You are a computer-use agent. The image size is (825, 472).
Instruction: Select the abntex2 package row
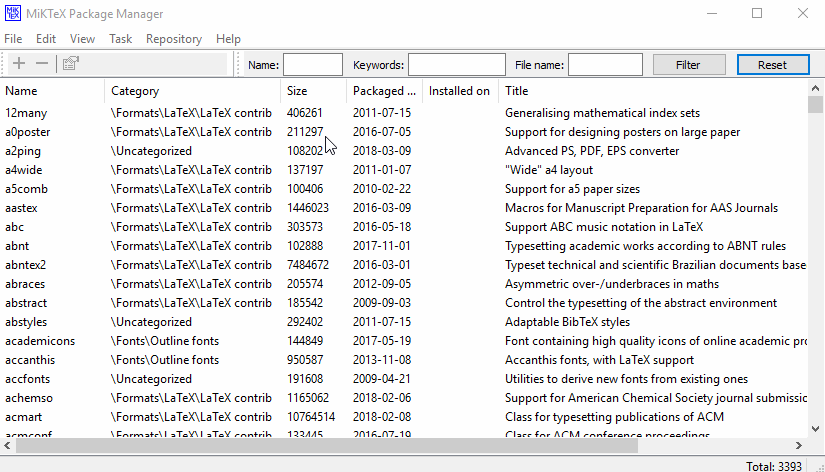(404, 265)
